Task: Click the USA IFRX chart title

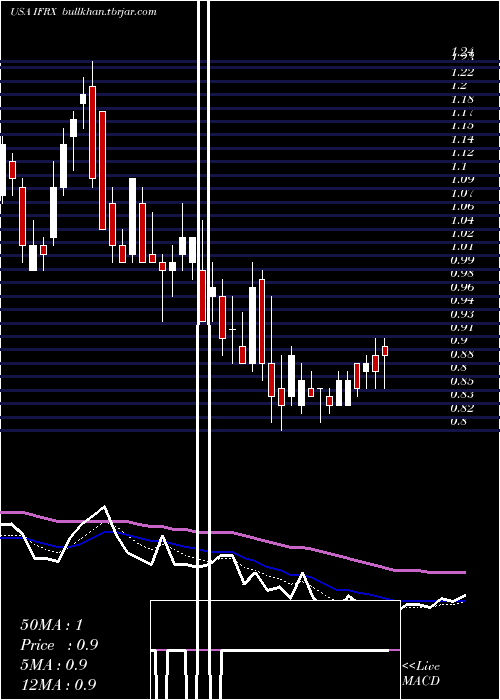Action: 33,12
